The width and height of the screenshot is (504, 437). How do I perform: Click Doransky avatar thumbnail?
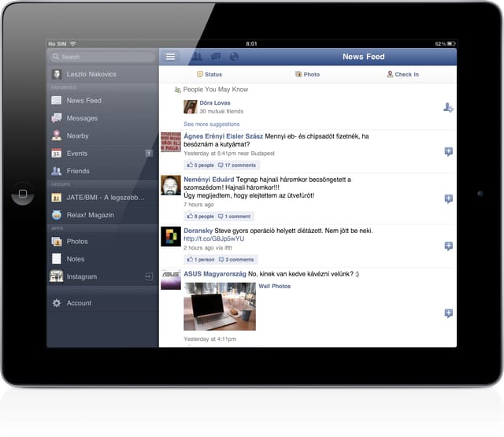(171, 236)
